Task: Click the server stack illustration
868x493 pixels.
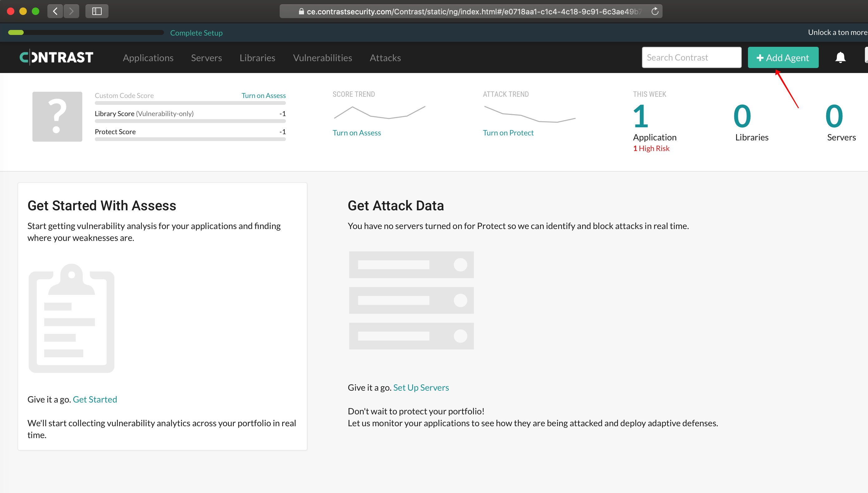Action: (x=411, y=300)
